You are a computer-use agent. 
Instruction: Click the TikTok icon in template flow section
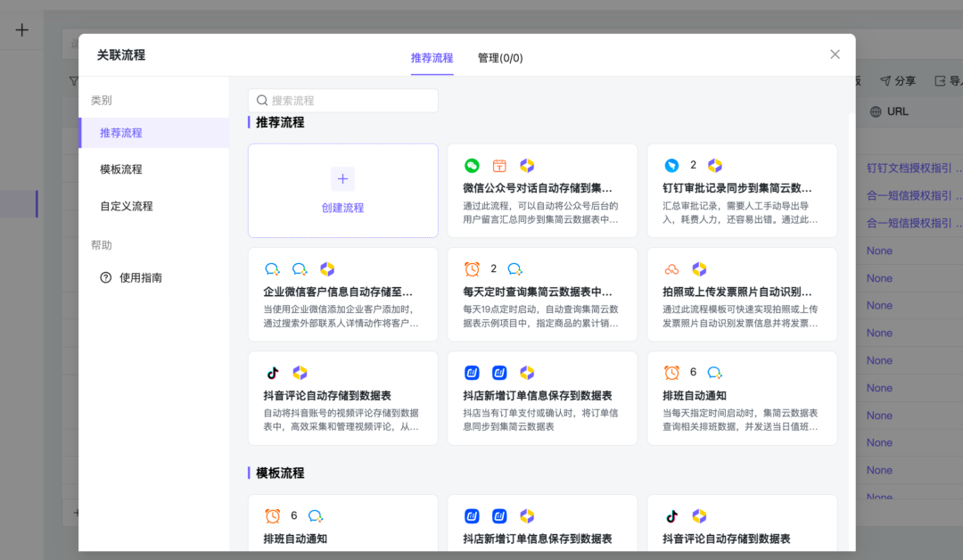tap(671, 515)
